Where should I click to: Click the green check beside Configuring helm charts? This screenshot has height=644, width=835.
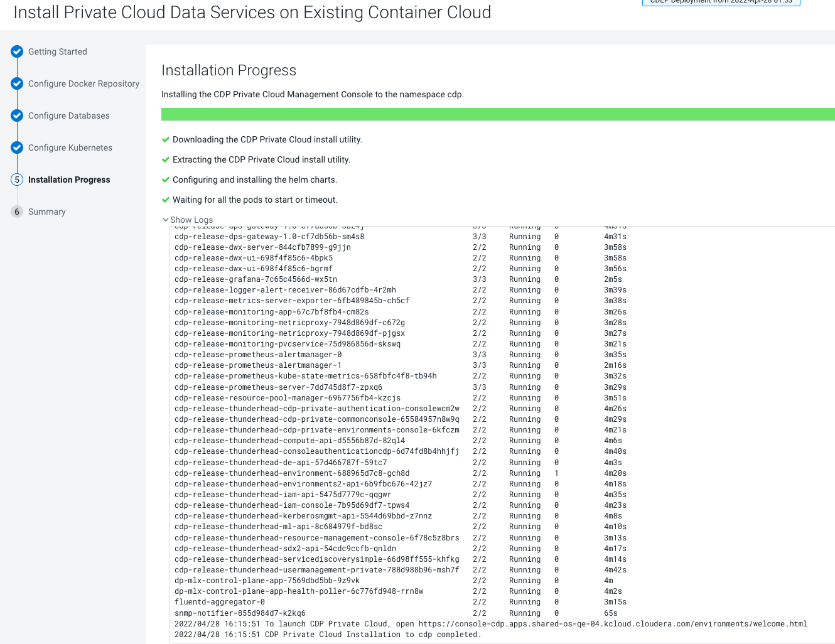(x=166, y=180)
